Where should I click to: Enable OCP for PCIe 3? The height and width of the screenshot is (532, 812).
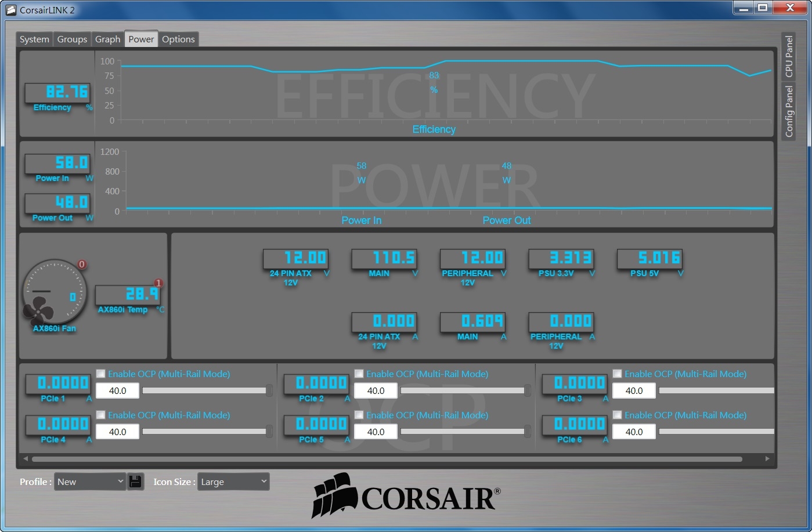pos(617,374)
